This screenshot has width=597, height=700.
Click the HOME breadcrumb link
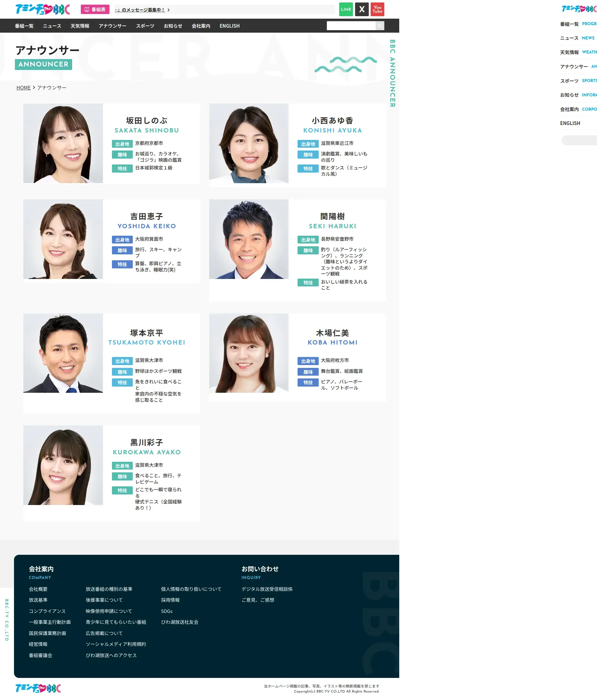(23, 88)
